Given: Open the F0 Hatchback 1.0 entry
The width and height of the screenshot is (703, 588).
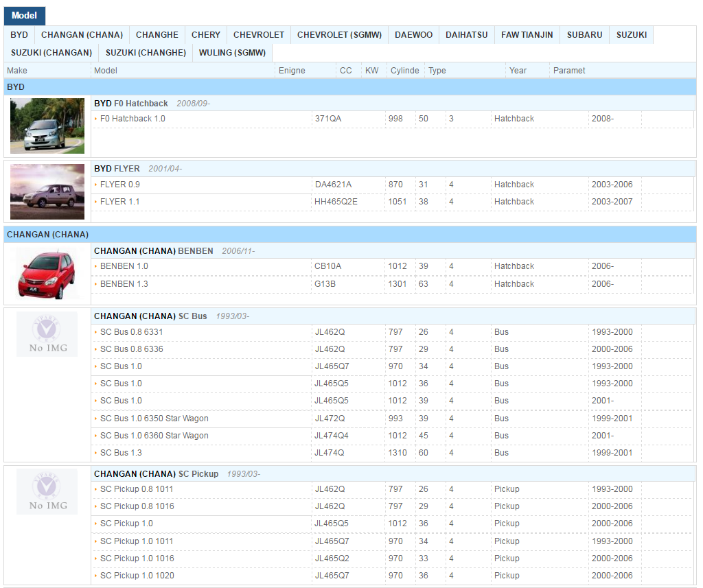Looking at the screenshot, I should [132, 119].
